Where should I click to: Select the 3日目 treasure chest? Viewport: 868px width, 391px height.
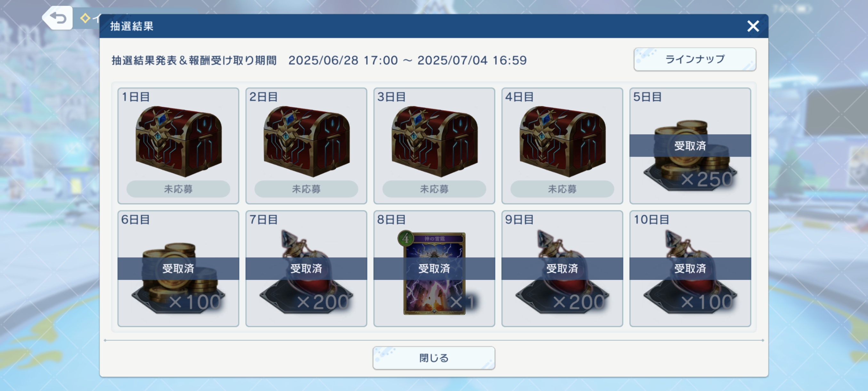click(x=435, y=141)
